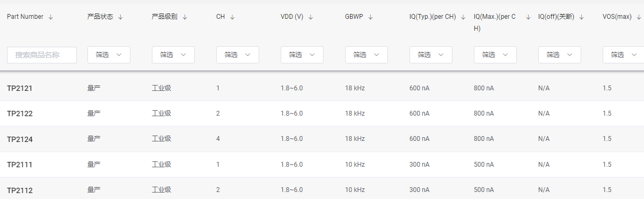Sort by 产品状态 arrow icon

[121, 17]
